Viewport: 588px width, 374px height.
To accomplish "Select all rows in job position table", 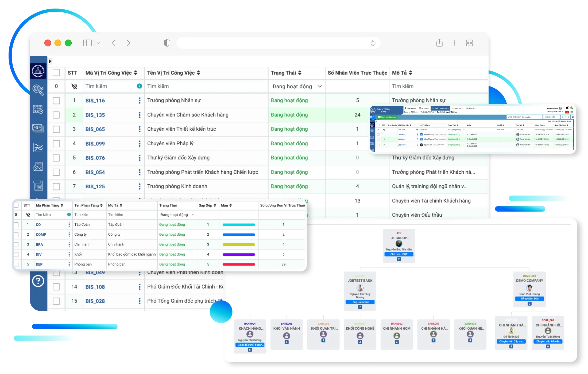I will 56,73.
